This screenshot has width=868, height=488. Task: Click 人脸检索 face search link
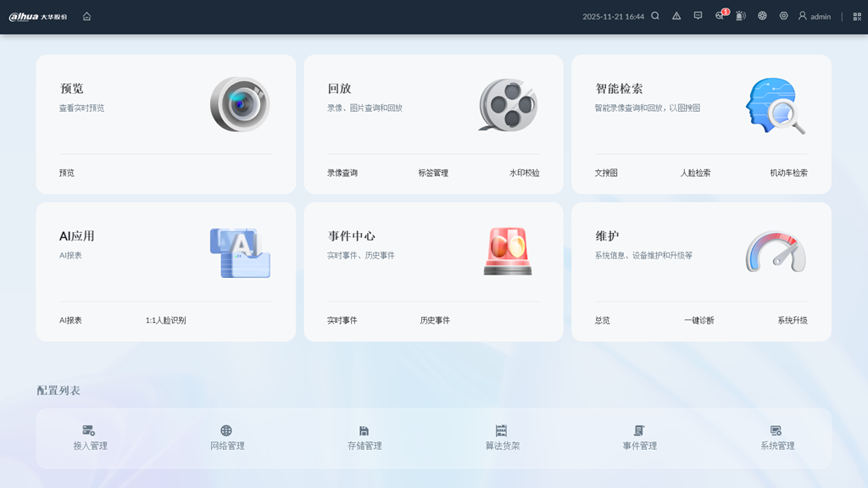695,173
